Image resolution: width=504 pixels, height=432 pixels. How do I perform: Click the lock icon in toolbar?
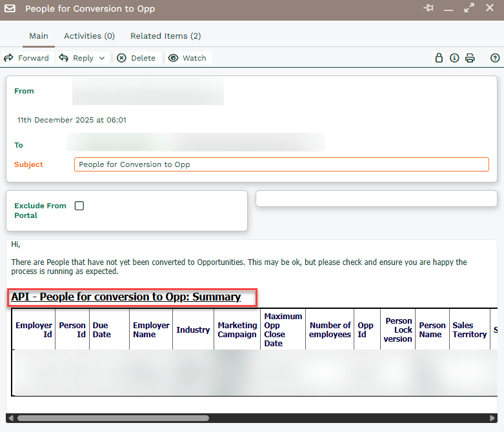[439, 58]
